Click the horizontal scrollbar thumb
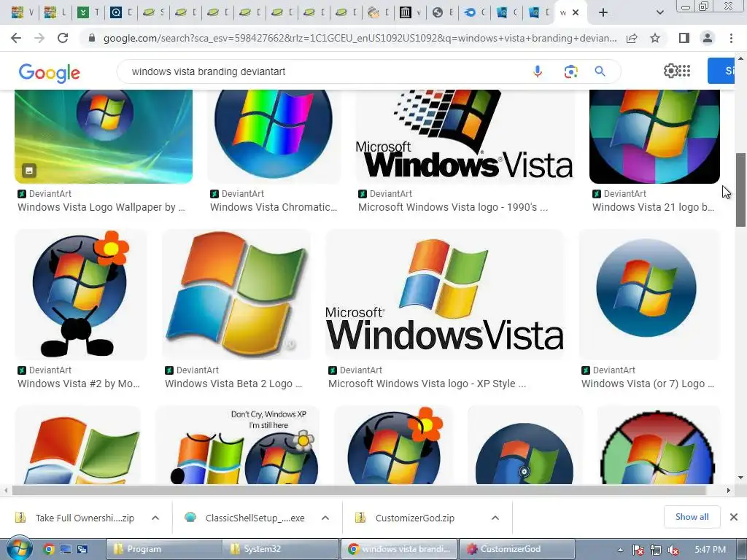The height and width of the screenshot is (560, 747). point(359,490)
